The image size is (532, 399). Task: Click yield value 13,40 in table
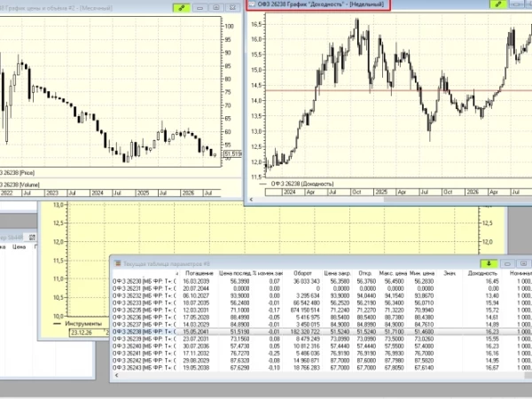pos(492,296)
